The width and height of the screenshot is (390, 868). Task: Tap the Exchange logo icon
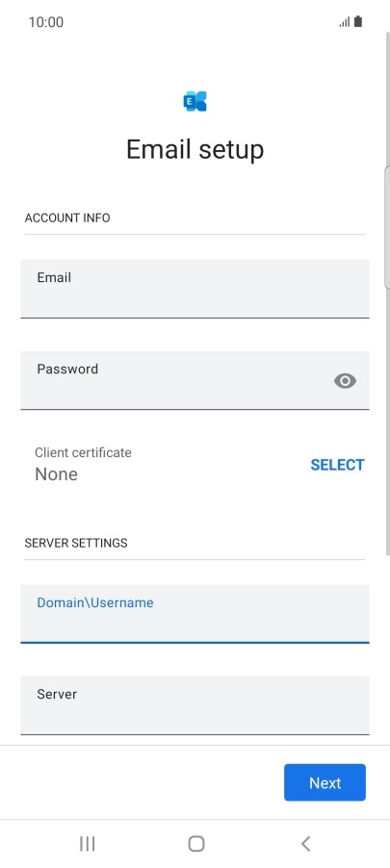pyautogui.click(x=195, y=101)
